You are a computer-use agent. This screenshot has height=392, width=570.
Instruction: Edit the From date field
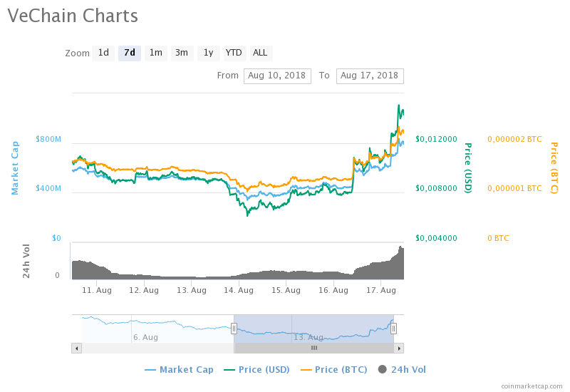277,76
